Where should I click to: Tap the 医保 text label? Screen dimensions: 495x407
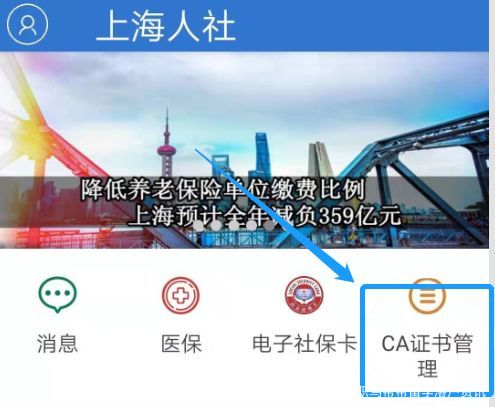click(x=182, y=344)
